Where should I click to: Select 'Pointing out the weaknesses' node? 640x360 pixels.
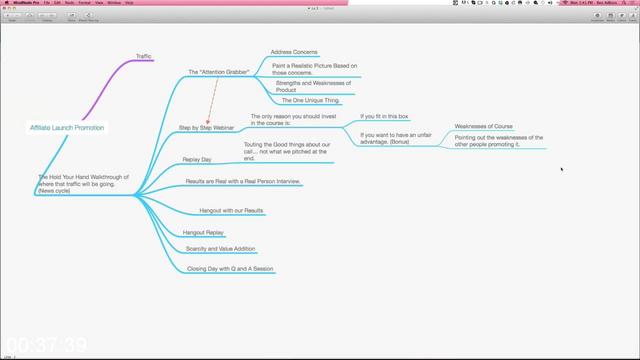click(x=499, y=141)
